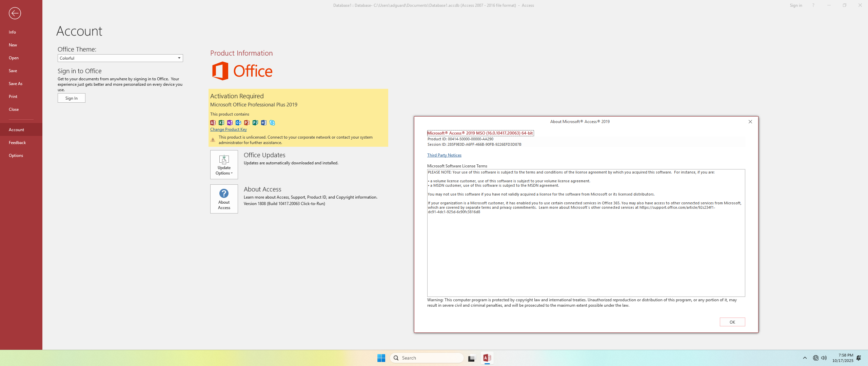Go to the Save As page
This screenshot has width=868, height=366.
16,84
